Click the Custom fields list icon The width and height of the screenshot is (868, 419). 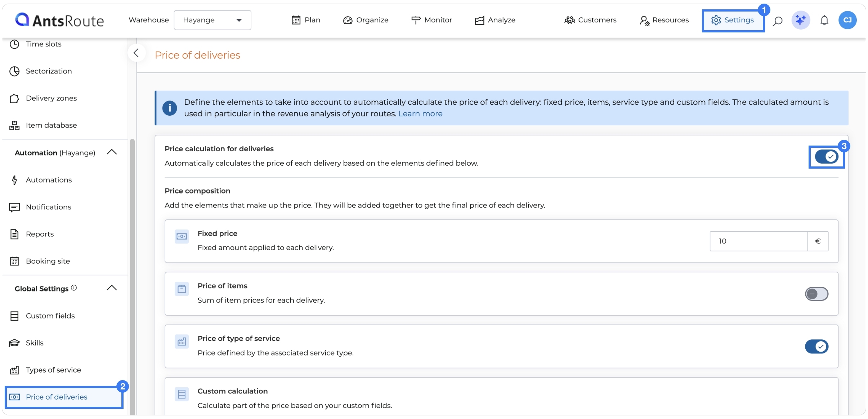(x=14, y=316)
